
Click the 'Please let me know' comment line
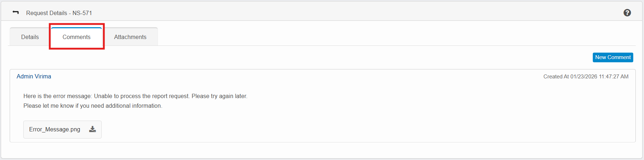pos(93,106)
